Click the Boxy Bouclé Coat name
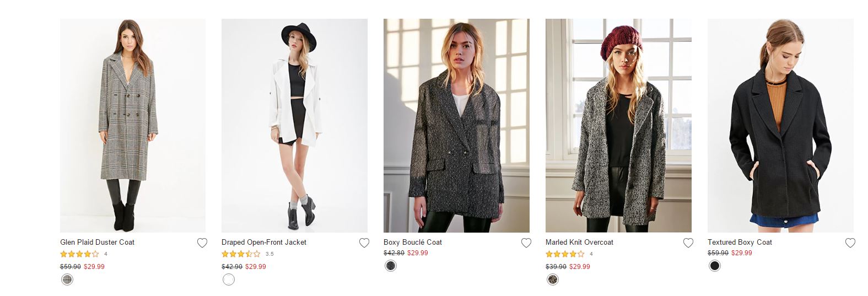 click(x=413, y=243)
